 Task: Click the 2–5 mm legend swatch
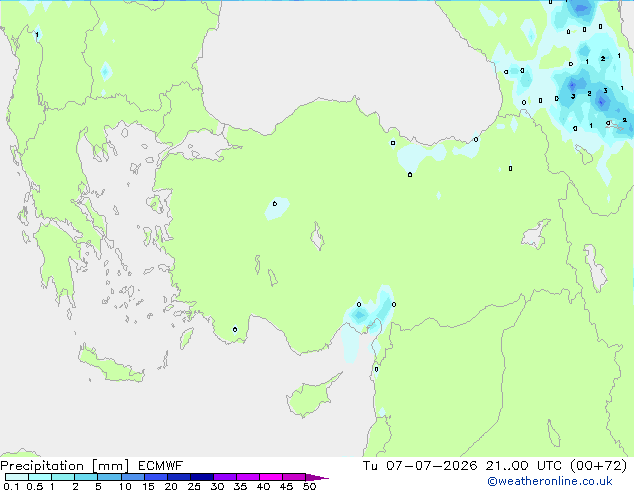(x=86, y=477)
